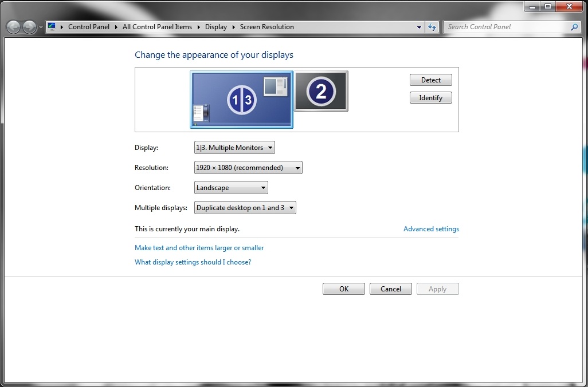Minimize the Screen Resolution window
The width and height of the screenshot is (588, 387).
(x=532, y=6)
